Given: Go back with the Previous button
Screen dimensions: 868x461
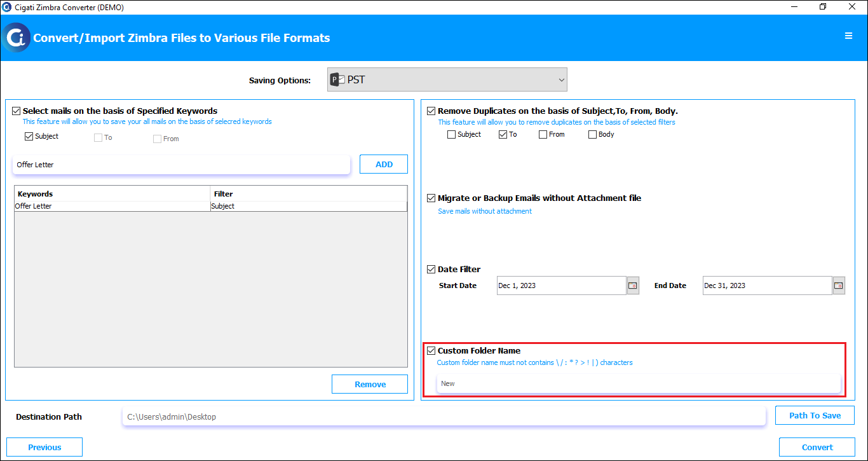Looking at the screenshot, I should [44, 447].
